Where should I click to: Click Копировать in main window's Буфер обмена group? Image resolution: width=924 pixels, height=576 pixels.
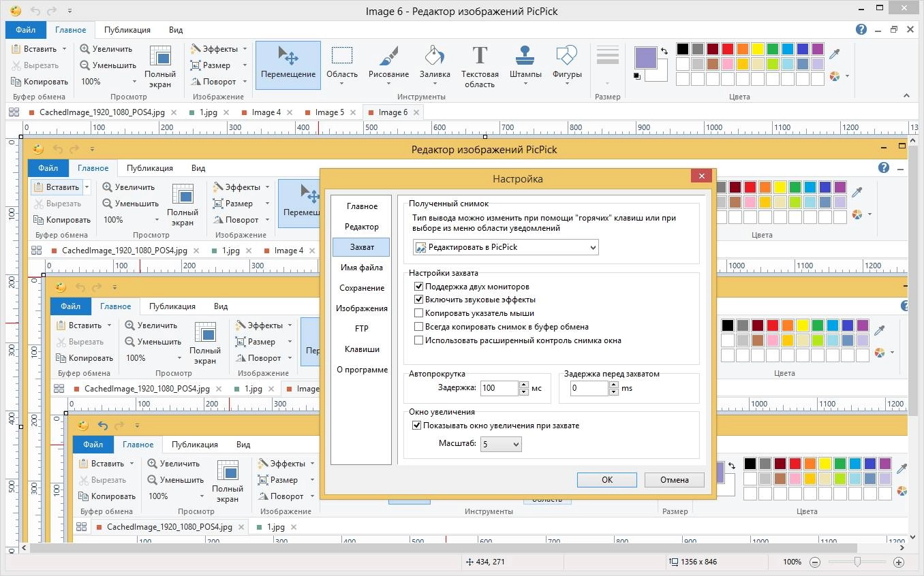pyautogui.click(x=40, y=82)
